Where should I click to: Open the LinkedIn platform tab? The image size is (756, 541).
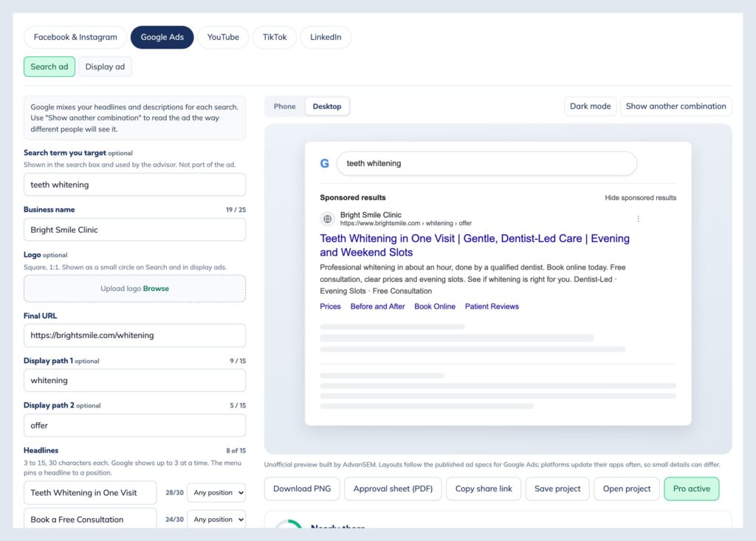point(326,37)
